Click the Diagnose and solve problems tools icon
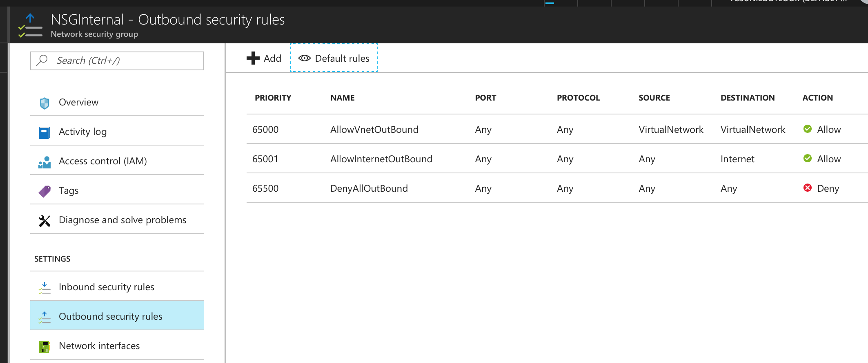 45,221
